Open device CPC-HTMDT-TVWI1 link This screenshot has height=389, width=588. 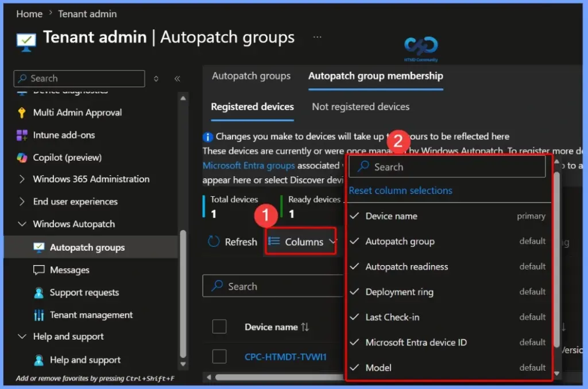tap(285, 357)
